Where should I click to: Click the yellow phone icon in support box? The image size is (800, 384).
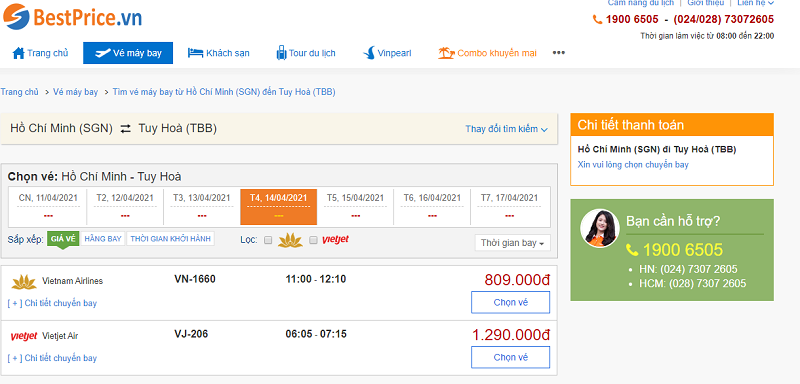632,250
